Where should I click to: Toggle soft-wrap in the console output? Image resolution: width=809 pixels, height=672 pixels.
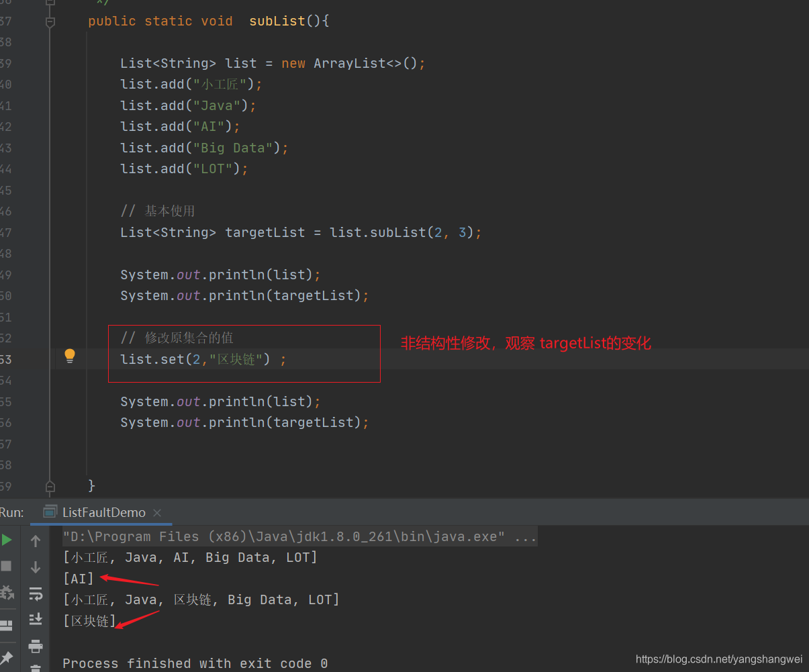[36, 593]
